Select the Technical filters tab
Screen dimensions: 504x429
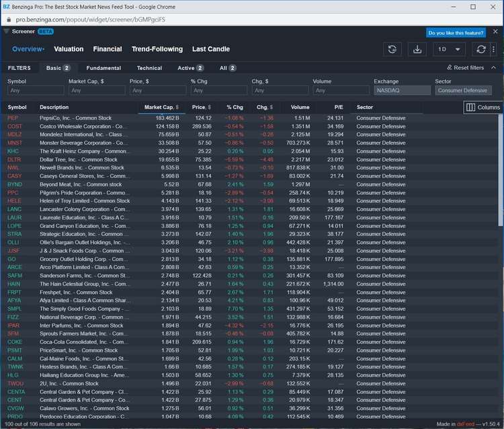point(149,68)
